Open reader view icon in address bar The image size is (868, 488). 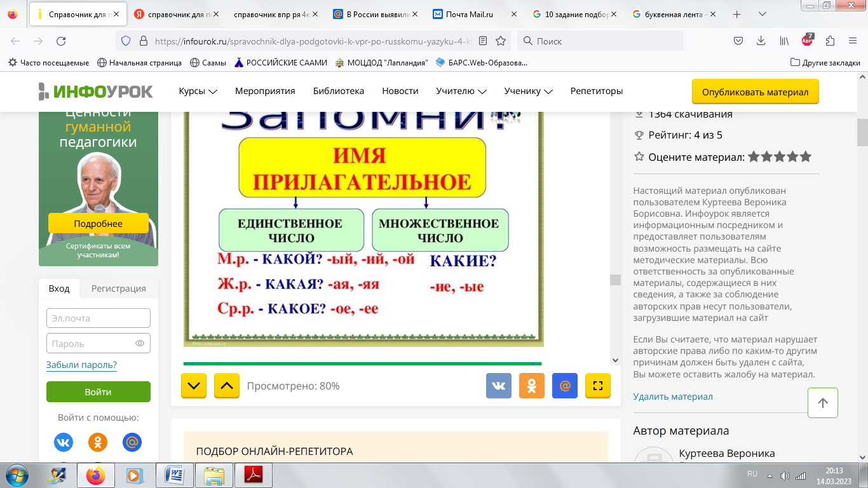(x=483, y=41)
